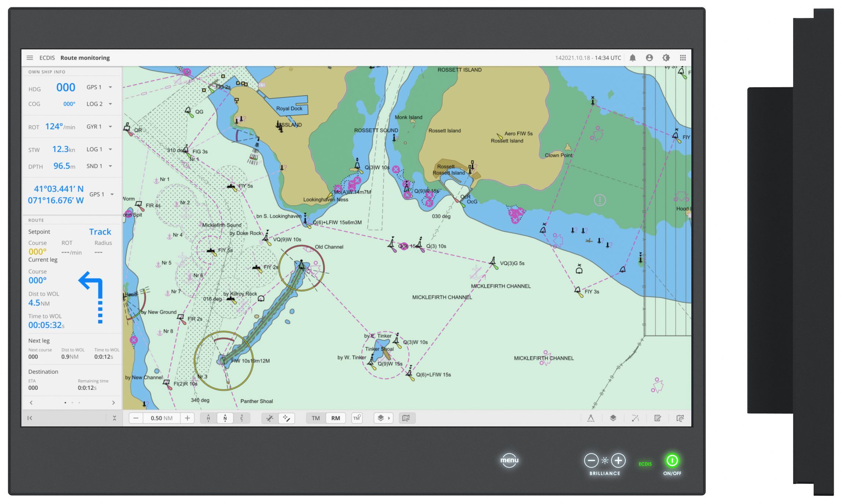
Task: Open the notes editing icon
Action: (658, 418)
